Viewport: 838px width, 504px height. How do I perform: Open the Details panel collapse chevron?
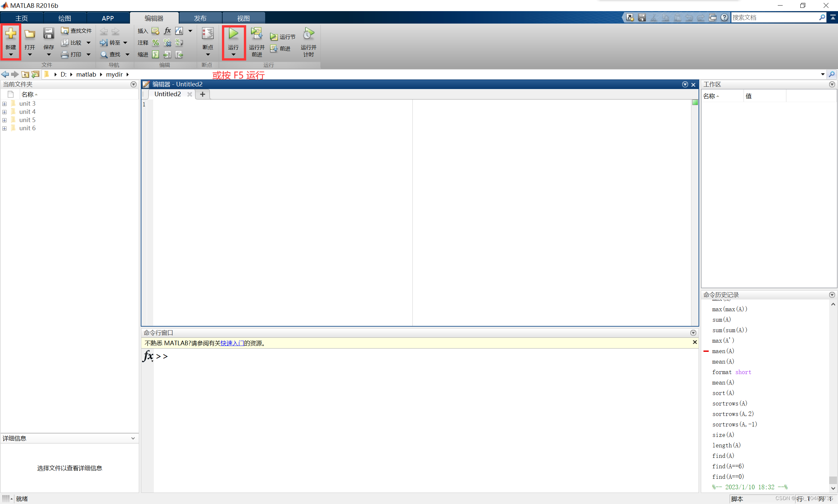(x=133, y=438)
